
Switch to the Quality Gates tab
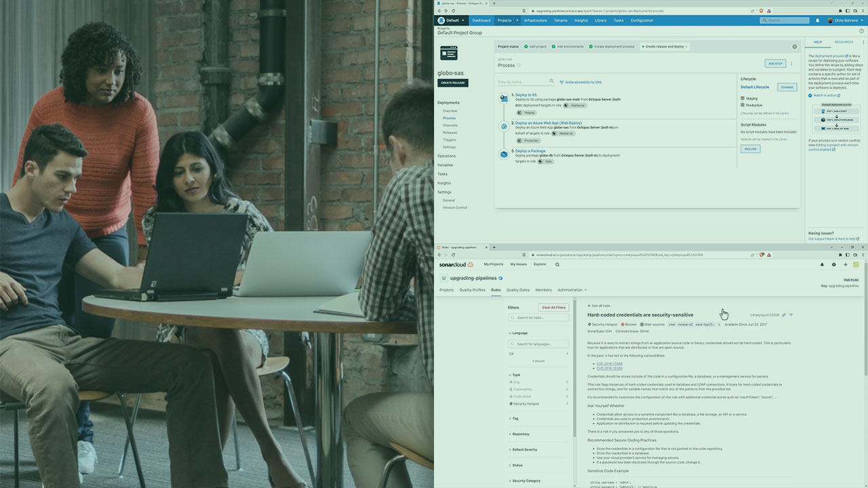[x=517, y=290]
